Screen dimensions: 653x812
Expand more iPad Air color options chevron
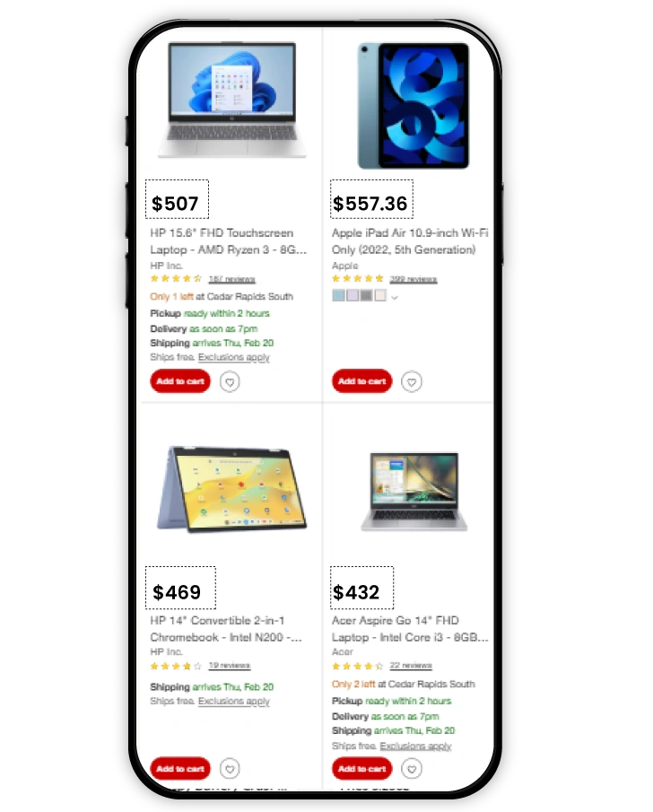[395, 297]
